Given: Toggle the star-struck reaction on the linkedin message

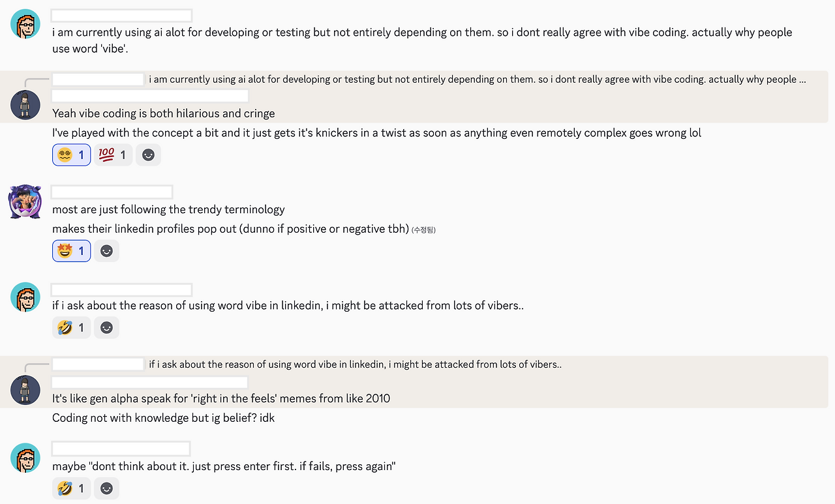Looking at the screenshot, I should tap(71, 250).
